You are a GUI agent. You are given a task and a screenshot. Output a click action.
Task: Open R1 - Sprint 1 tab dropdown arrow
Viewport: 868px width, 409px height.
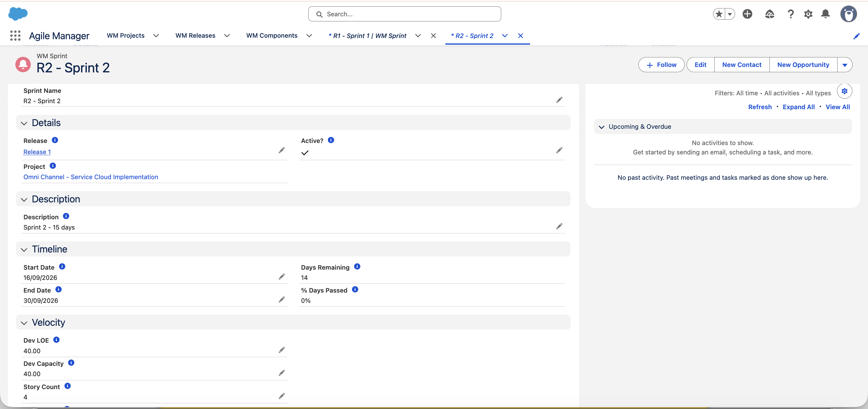point(418,35)
